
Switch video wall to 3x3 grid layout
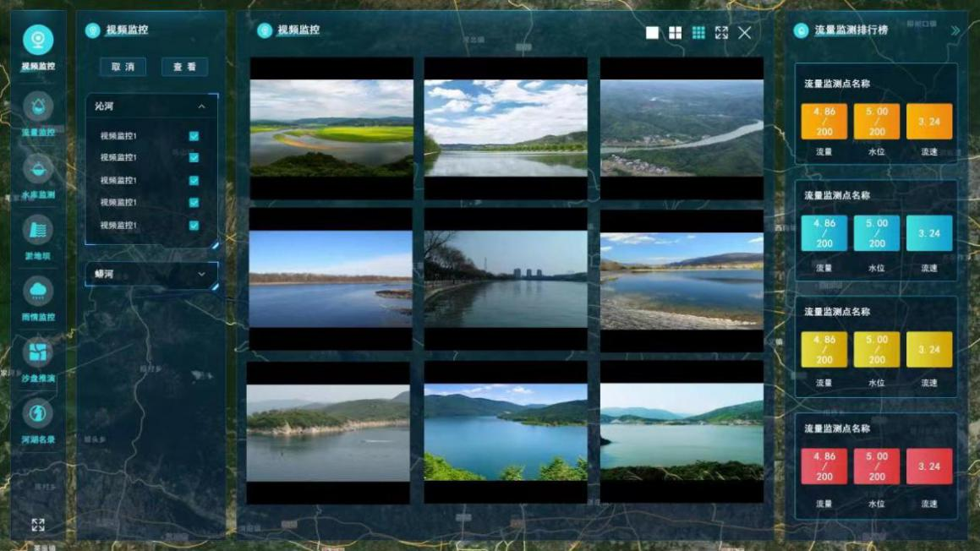pos(698,32)
